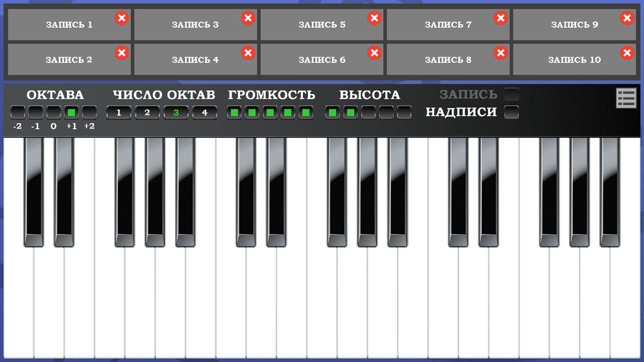Select octave shift -2 under ОКТАВА
The height and width of the screenshot is (362, 644).
coord(17,113)
